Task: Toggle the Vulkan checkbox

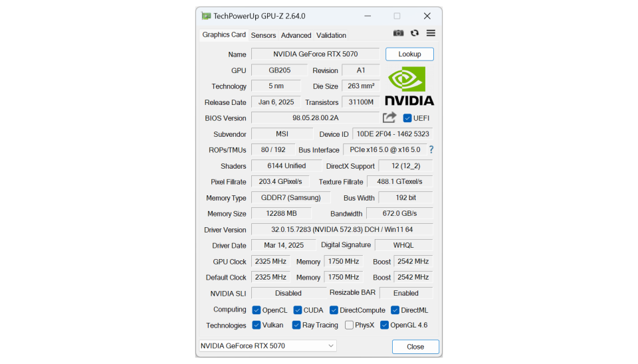Action: [x=257, y=325]
